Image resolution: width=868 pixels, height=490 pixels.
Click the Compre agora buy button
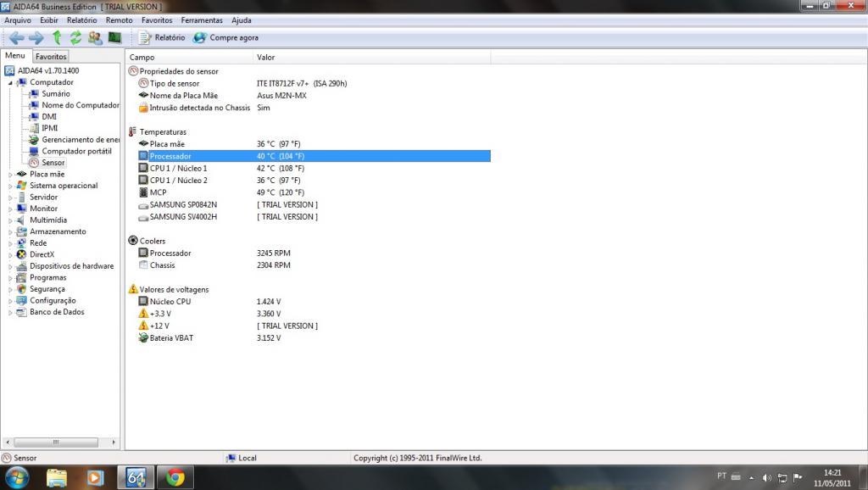click(x=225, y=37)
